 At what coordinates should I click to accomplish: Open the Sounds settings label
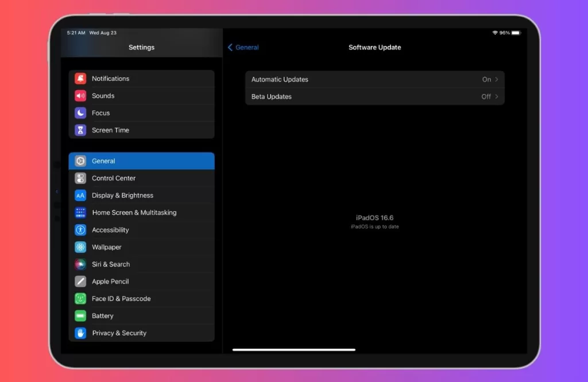tap(103, 96)
